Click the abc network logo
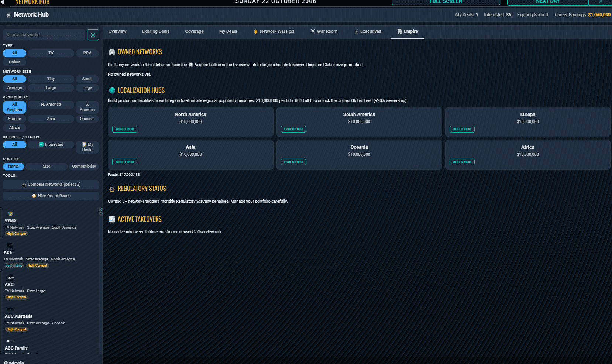612x364 pixels. tap(11, 277)
